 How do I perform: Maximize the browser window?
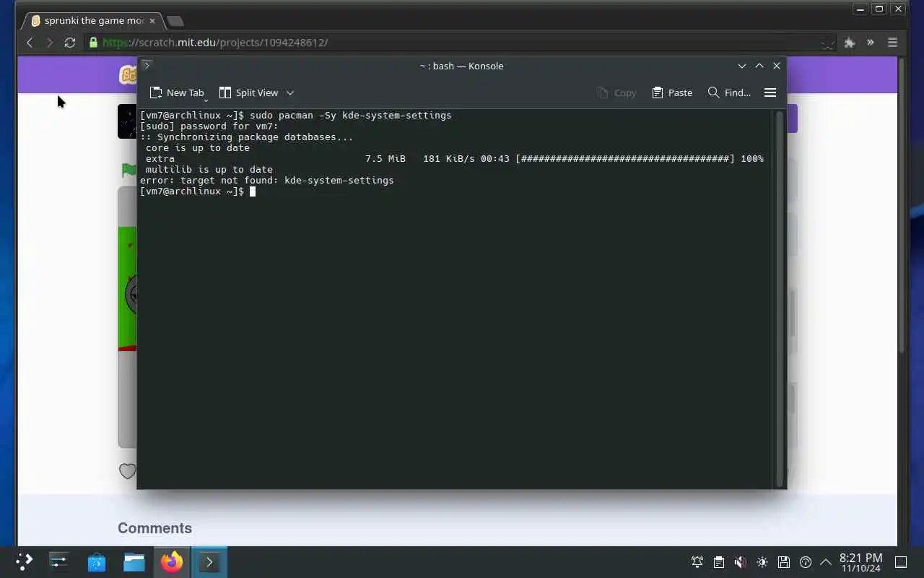pyautogui.click(x=879, y=9)
